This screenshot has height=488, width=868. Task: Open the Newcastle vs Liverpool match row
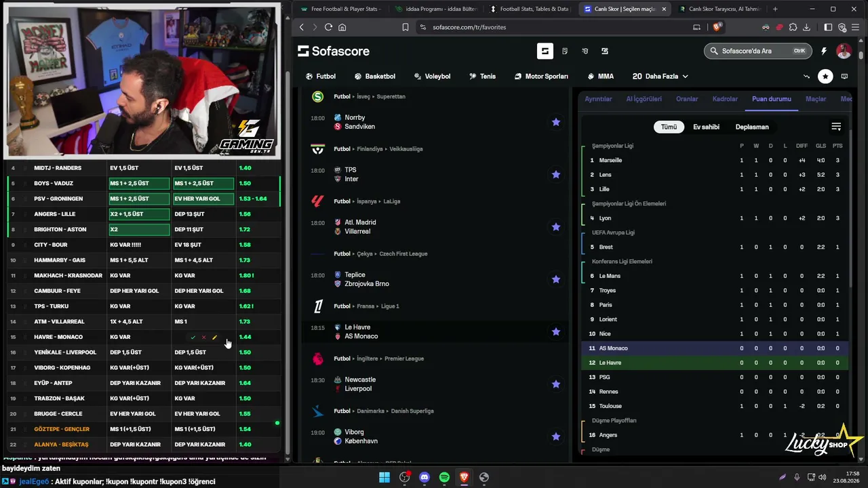pos(434,384)
